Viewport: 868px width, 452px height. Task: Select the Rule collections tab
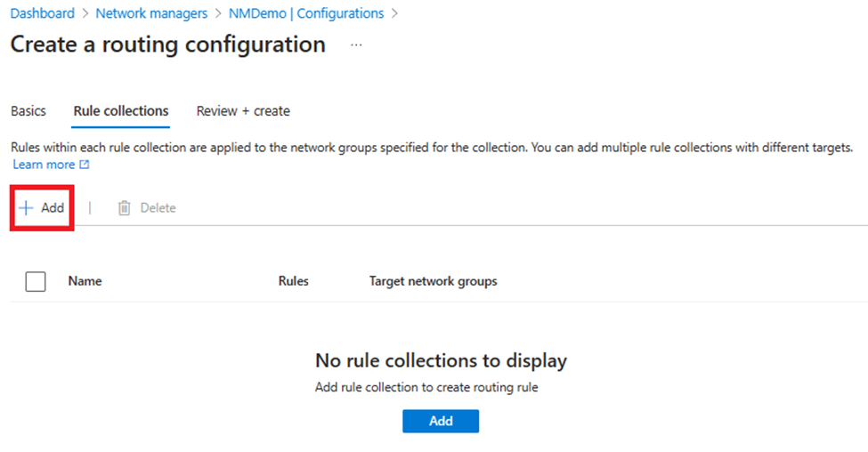[x=120, y=111]
